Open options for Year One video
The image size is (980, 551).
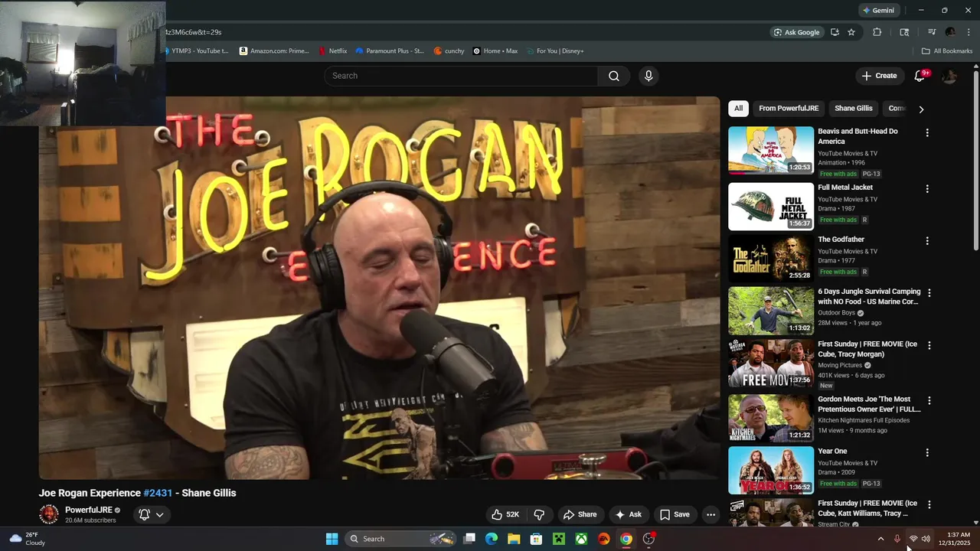pyautogui.click(x=927, y=452)
